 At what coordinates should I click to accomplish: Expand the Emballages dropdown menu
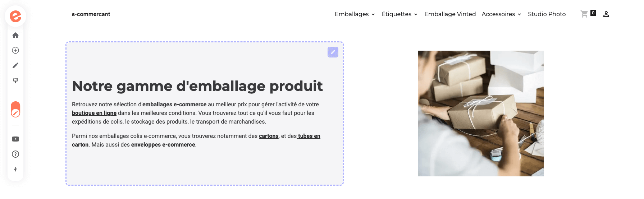tap(355, 14)
